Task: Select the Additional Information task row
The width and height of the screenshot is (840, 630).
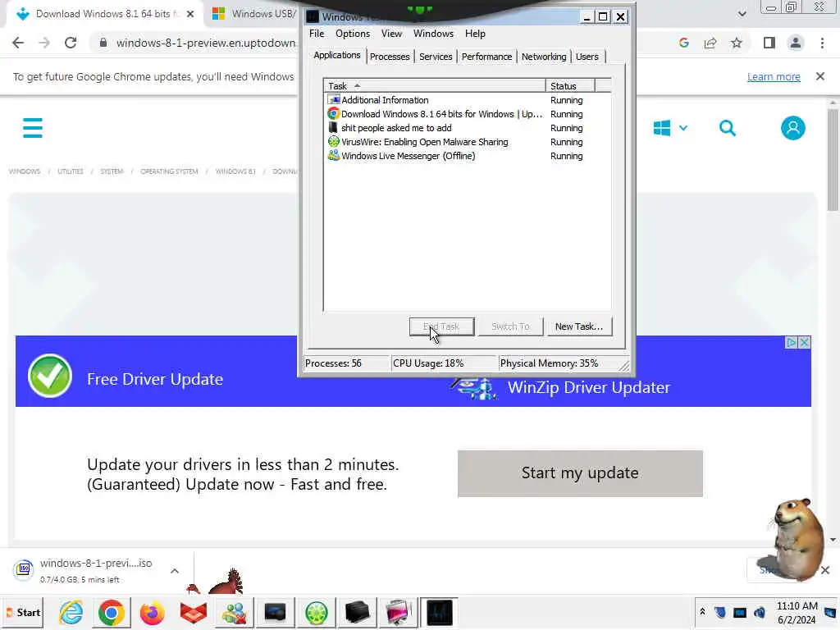Action: click(x=467, y=100)
